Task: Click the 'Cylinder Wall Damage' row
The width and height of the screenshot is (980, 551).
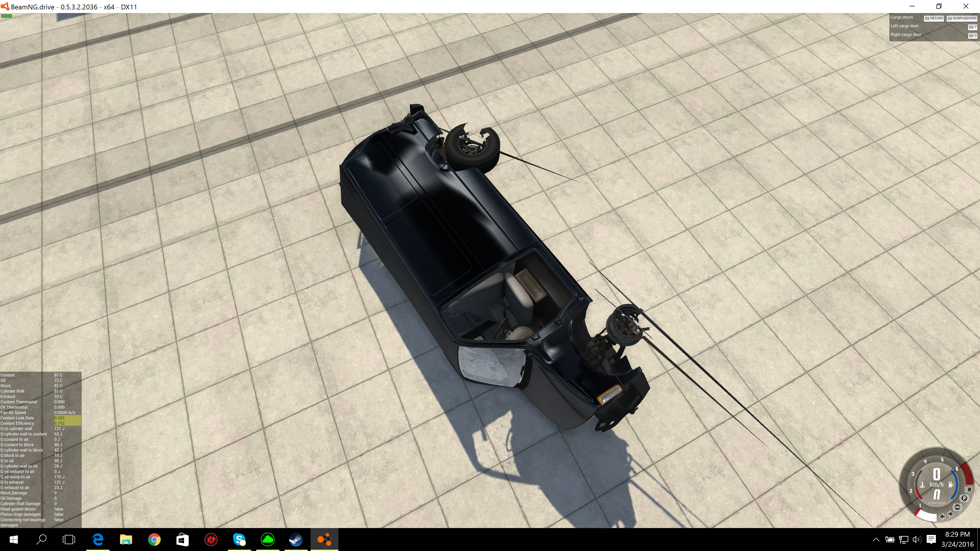Action: [41, 504]
